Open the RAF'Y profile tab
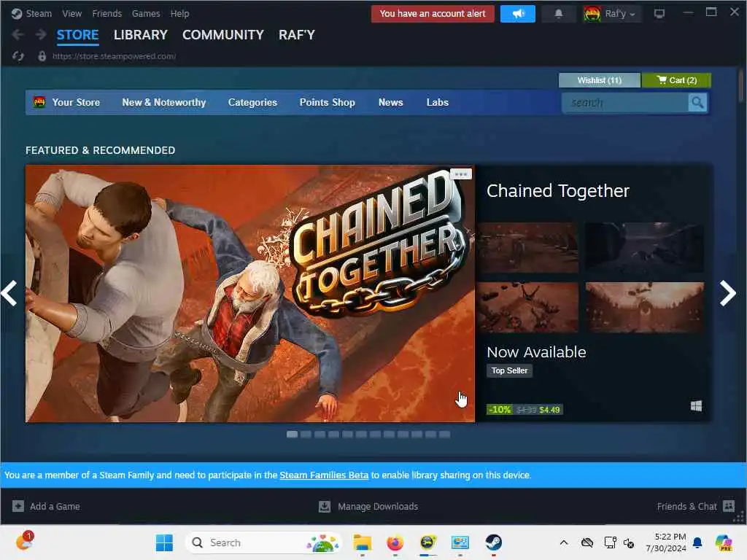747x560 pixels. tap(297, 35)
